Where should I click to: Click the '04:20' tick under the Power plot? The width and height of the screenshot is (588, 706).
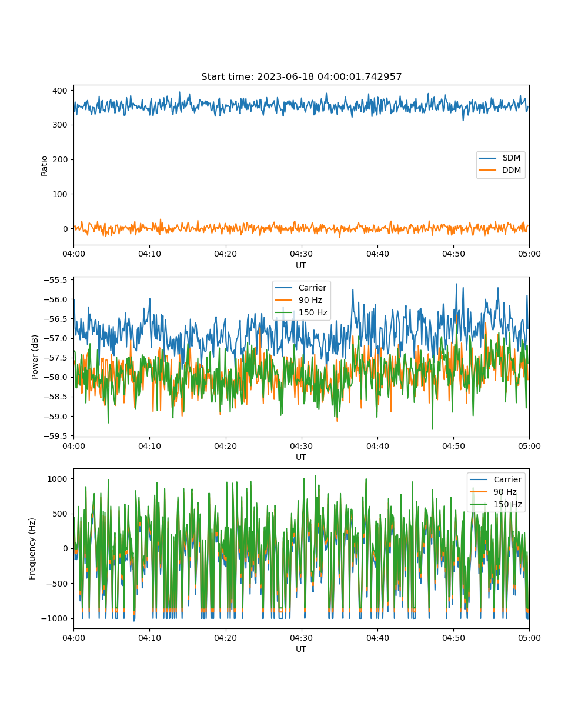(x=225, y=446)
